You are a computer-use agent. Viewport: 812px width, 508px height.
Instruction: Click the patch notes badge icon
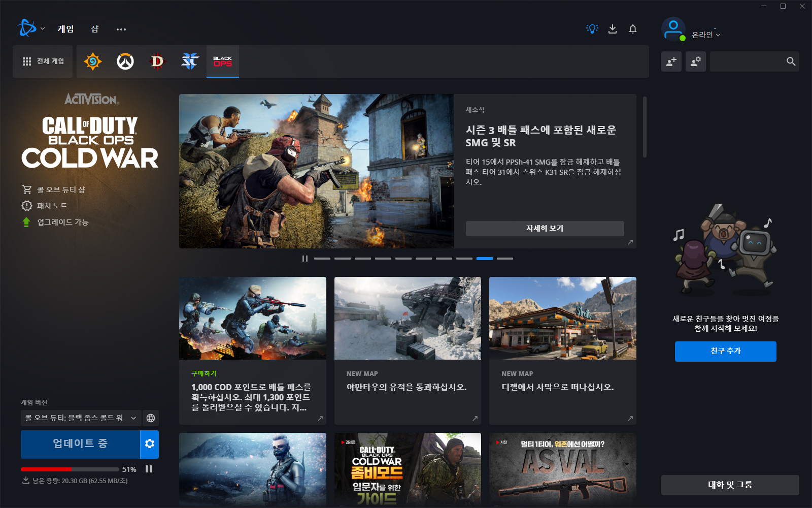(27, 206)
